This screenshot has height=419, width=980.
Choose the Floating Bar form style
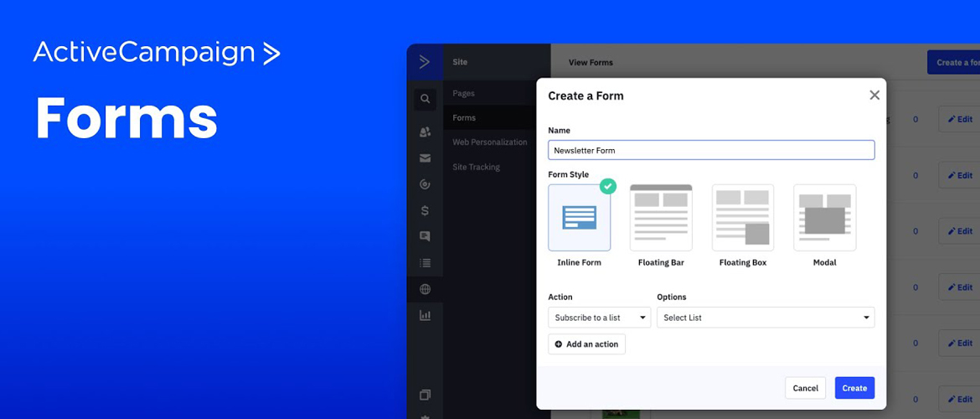[x=661, y=218]
